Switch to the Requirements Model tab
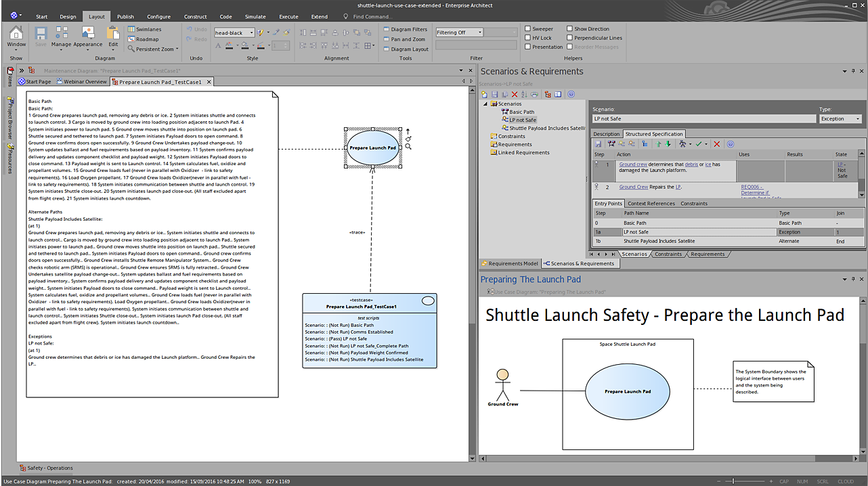Screen dimensions: 868x486 click(x=509, y=263)
